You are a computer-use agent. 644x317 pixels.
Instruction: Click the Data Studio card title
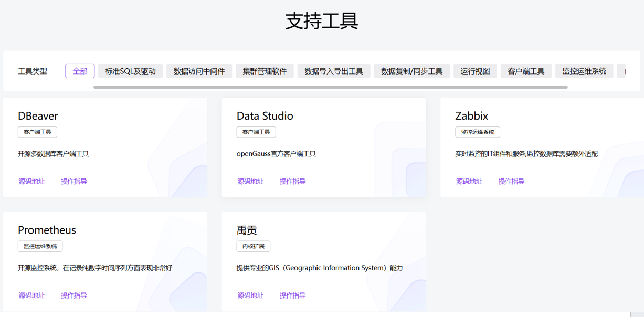pyautogui.click(x=265, y=116)
